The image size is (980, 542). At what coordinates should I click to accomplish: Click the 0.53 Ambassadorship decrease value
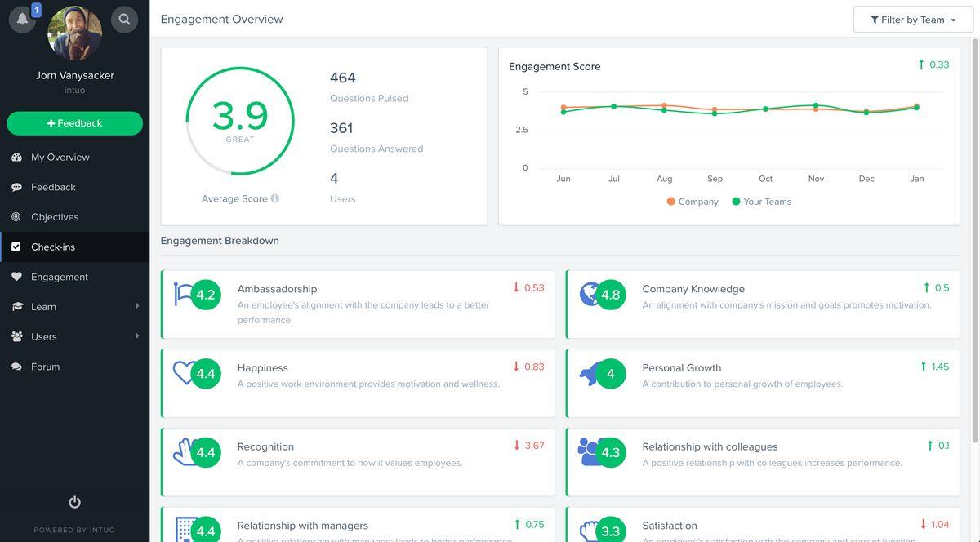(528, 287)
